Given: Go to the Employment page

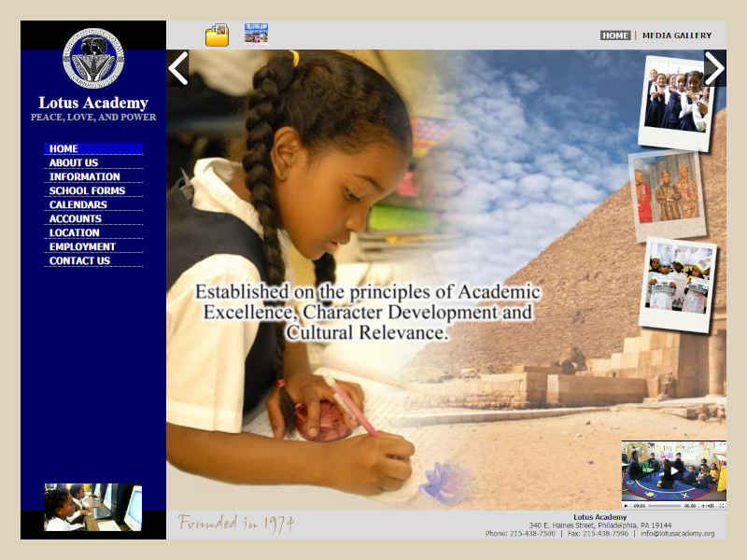Looking at the screenshot, I should (82, 246).
